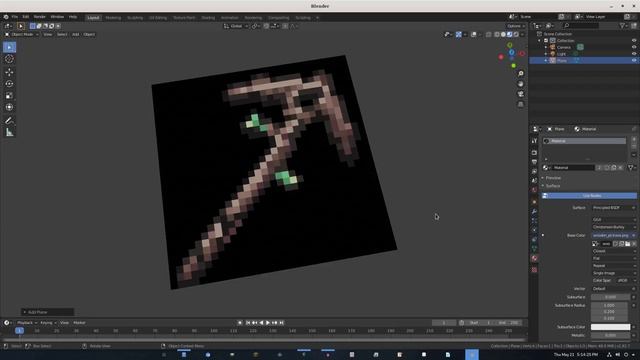Open the Render properties tab

(534, 153)
